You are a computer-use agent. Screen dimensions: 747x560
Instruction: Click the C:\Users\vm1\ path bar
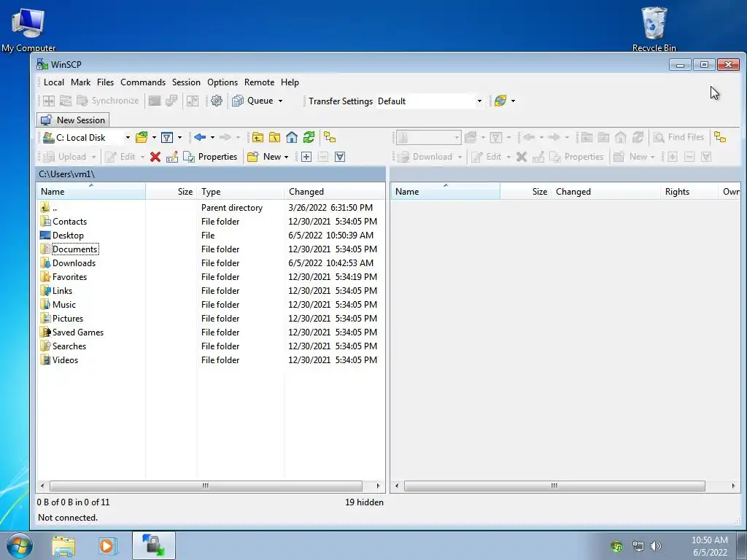[211, 174]
